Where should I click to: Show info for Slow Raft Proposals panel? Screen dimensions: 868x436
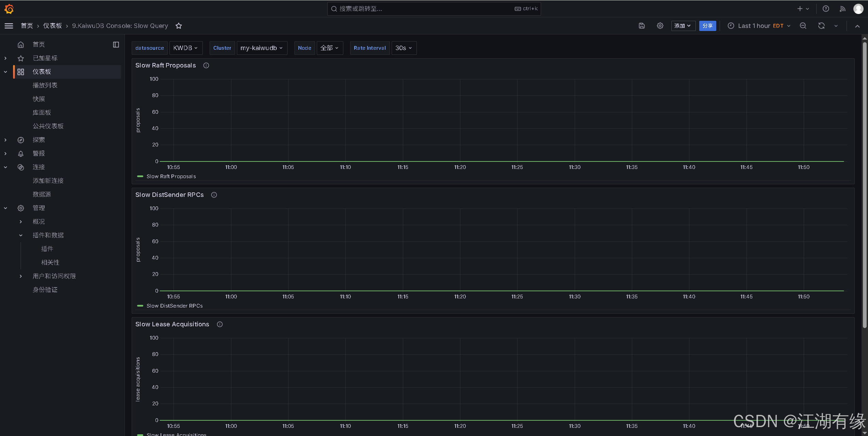(206, 65)
